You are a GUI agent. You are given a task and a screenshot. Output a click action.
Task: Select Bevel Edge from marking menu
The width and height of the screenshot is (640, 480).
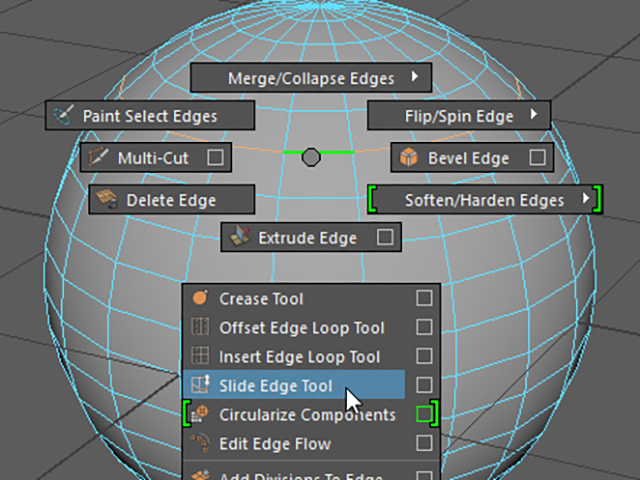472,157
